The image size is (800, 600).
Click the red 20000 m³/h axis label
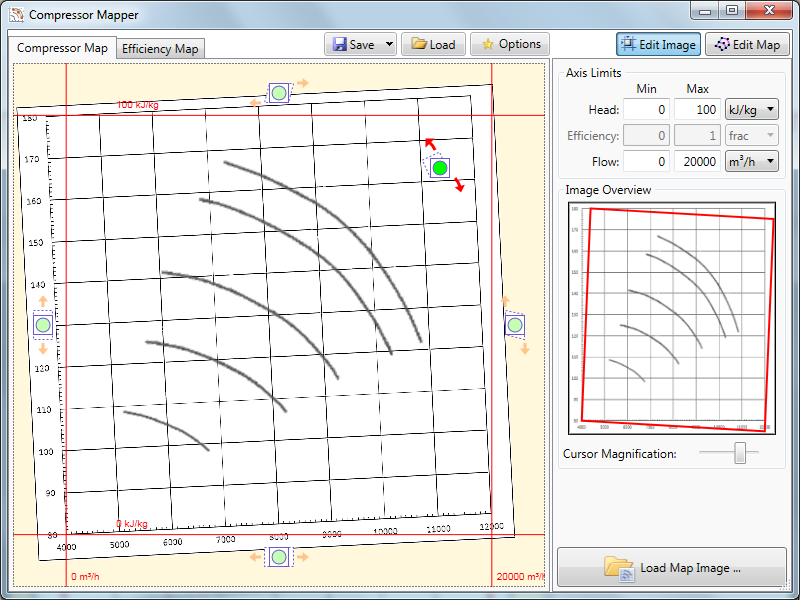tap(520, 577)
